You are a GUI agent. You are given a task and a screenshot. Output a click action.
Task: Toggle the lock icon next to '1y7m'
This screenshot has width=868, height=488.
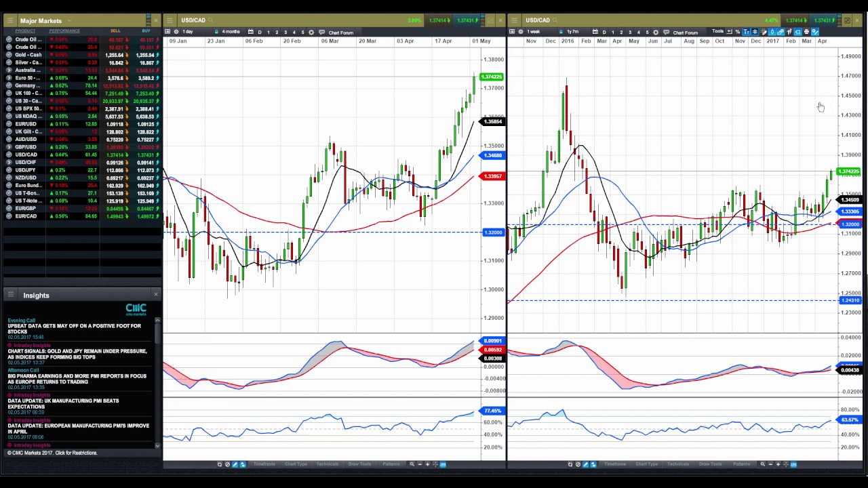tap(561, 32)
